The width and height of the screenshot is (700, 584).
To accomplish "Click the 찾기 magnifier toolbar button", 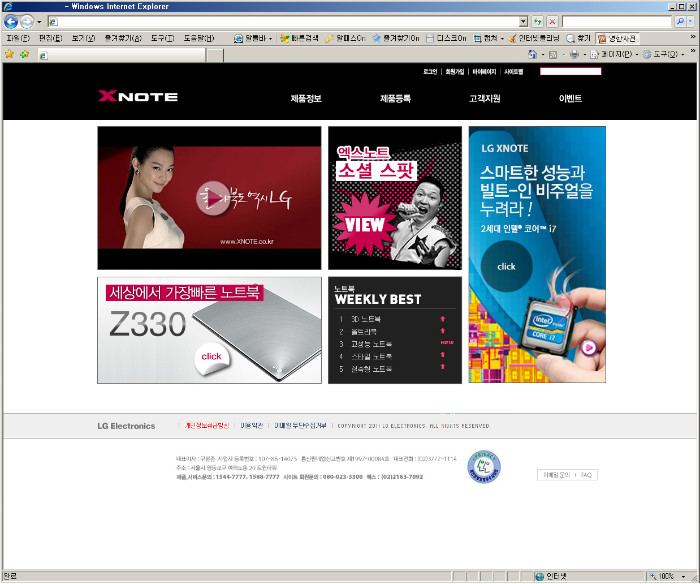I will (x=579, y=38).
